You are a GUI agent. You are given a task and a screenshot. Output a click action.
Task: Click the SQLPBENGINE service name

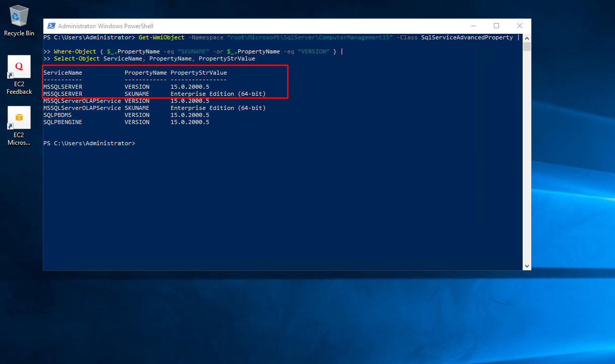(63, 122)
